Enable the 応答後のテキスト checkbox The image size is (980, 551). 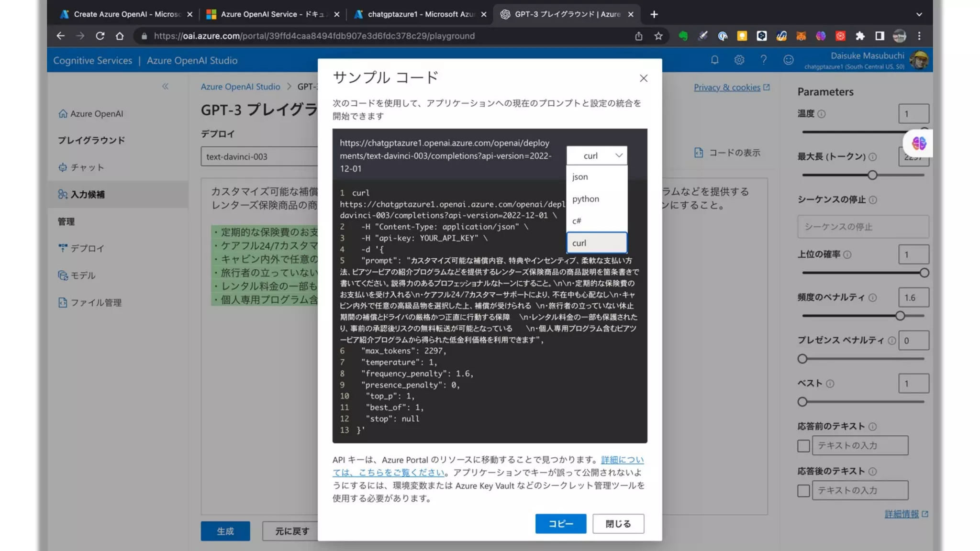tap(803, 491)
